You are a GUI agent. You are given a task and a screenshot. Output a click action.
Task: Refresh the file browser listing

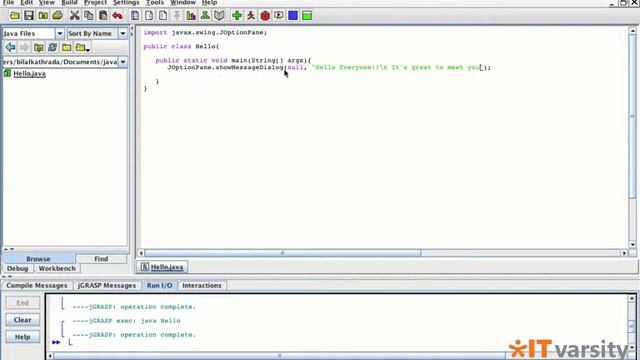pyautogui.click(x=52, y=47)
